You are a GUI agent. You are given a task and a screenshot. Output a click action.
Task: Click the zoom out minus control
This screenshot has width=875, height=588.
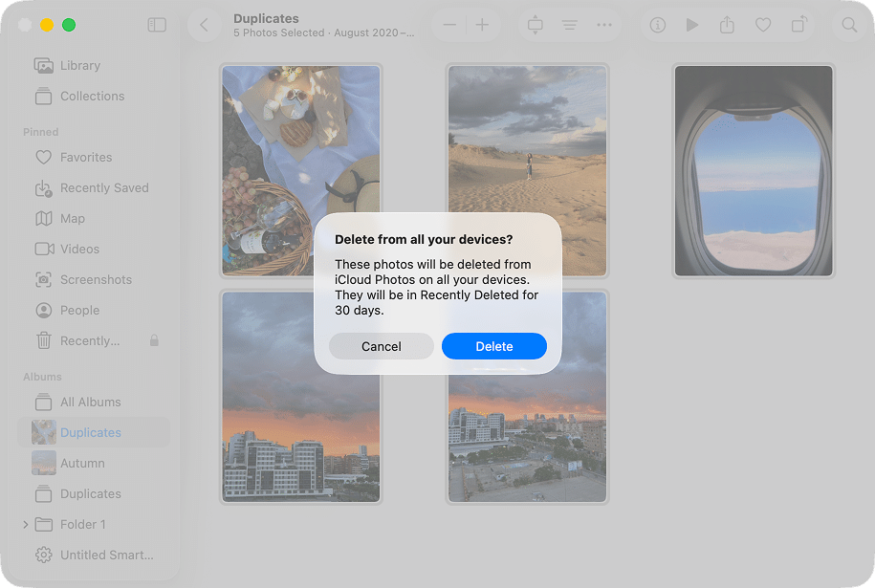point(449,25)
